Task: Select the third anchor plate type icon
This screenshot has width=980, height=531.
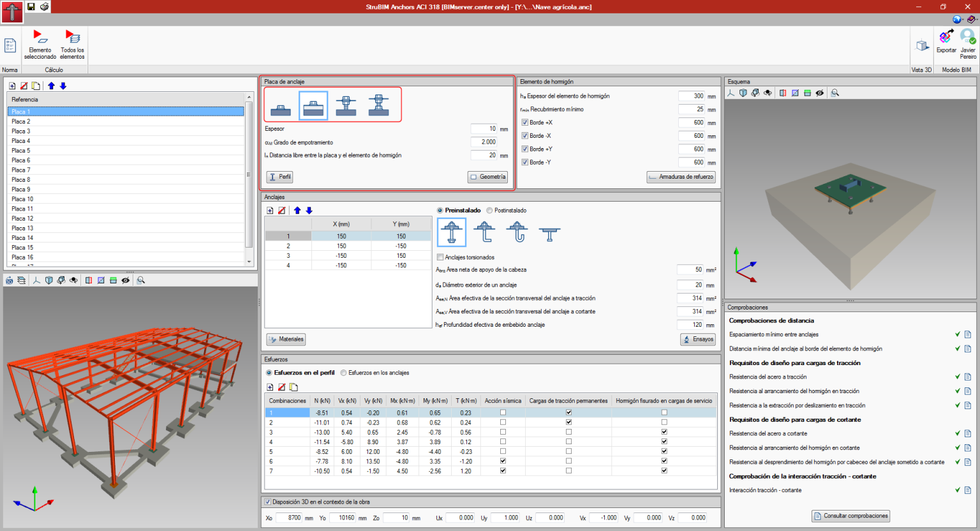Action: pyautogui.click(x=346, y=104)
